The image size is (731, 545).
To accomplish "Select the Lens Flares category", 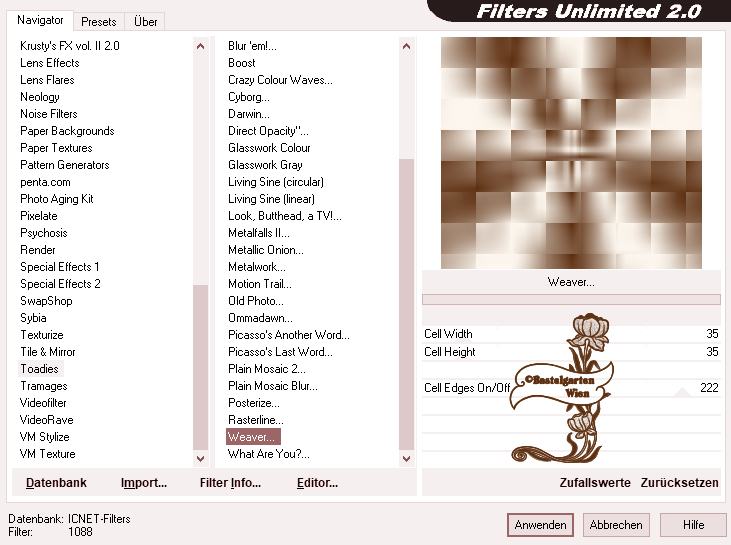I will click(47, 80).
